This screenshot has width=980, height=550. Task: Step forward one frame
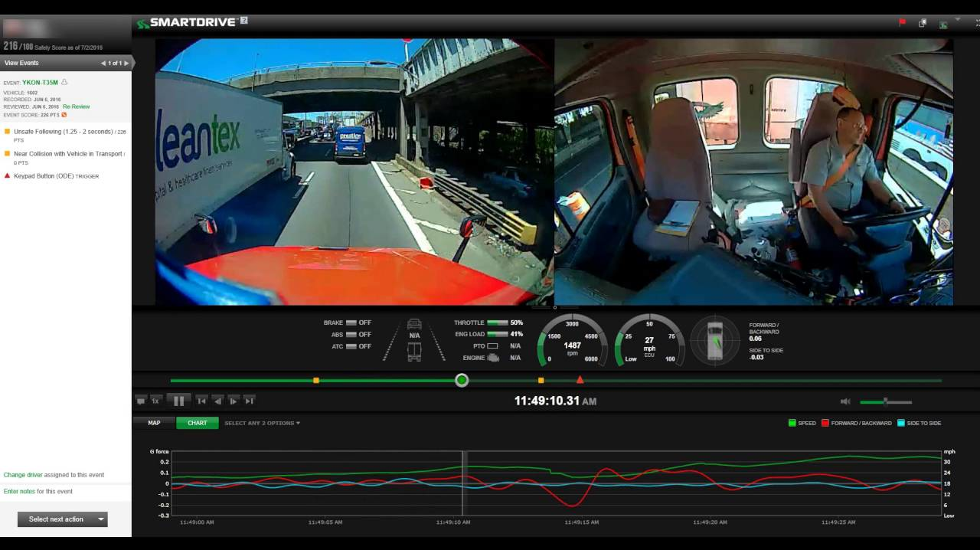[x=234, y=401]
